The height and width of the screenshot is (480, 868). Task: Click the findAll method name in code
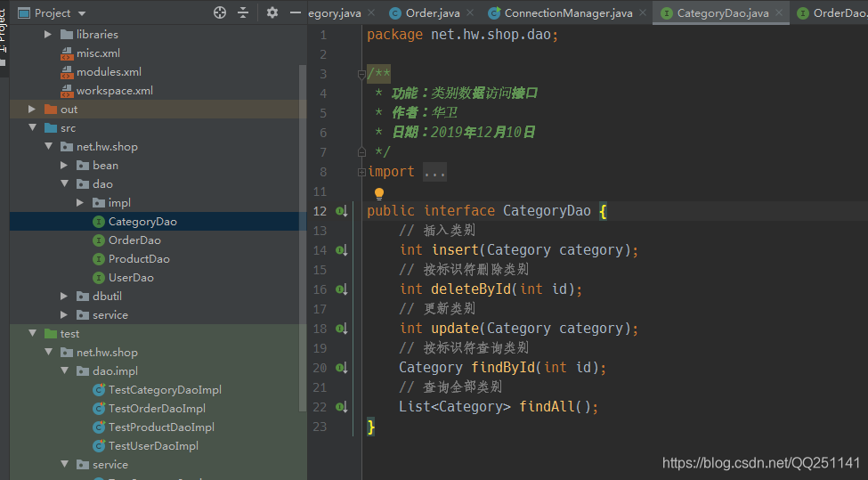coord(547,407)
